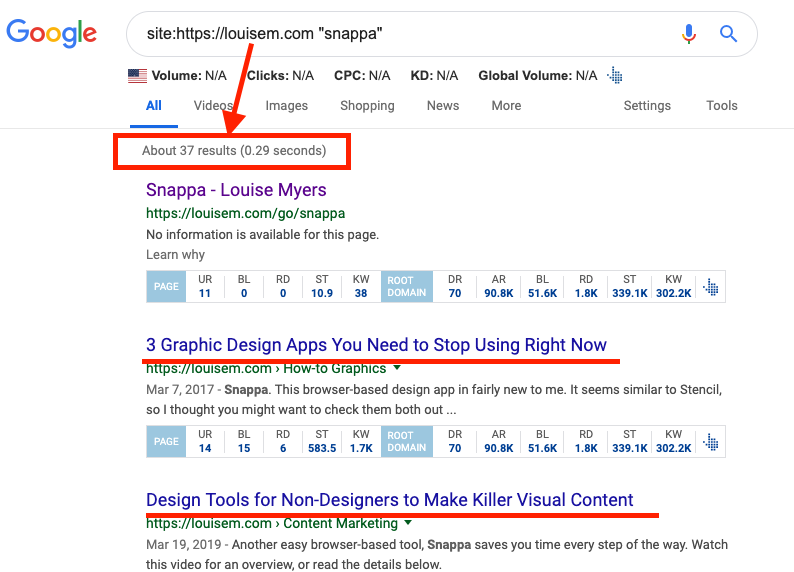This screenshot has height=572, width=794.
Task: Open Design Tools for Non-Designers result
Action: pos(389,500)
